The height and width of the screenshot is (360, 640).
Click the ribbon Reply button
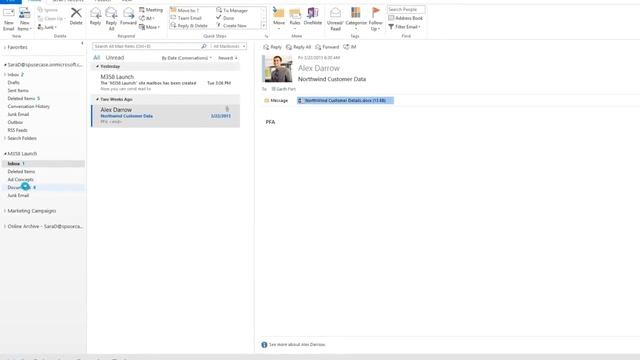(x=96, y=17)
